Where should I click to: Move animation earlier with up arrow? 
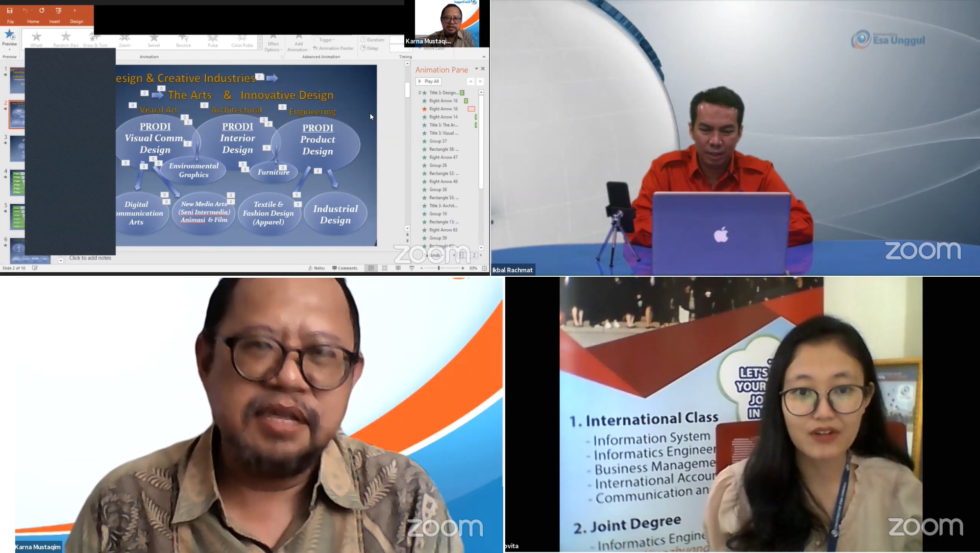tap(470, 81)
